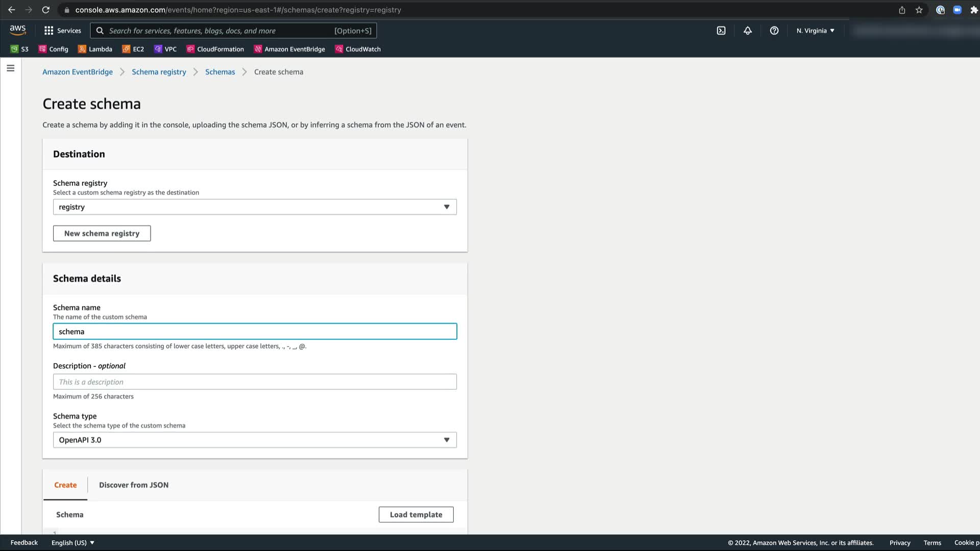Open the Lambda shortcut in favorites bar

(x=95, y=49)
